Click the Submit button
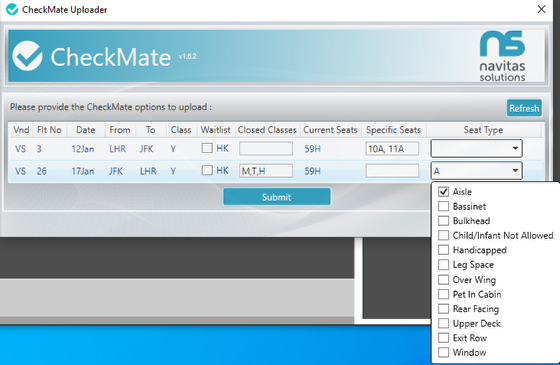Viewport: 560px width, 365px height. click(277, 197)
